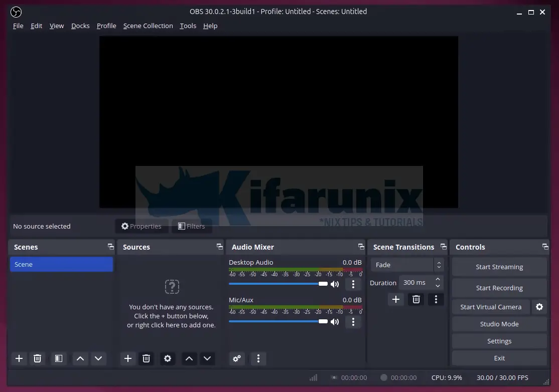Open advanced audio properties gears icon
Viewport: 559px width, 392px height.
click(x=237, y=358)
